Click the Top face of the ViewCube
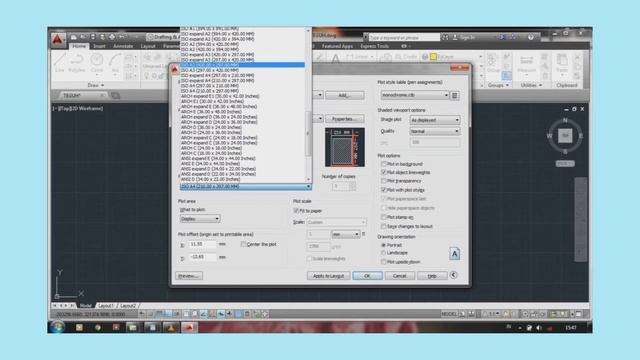640x360 pixels. (565, 136)
